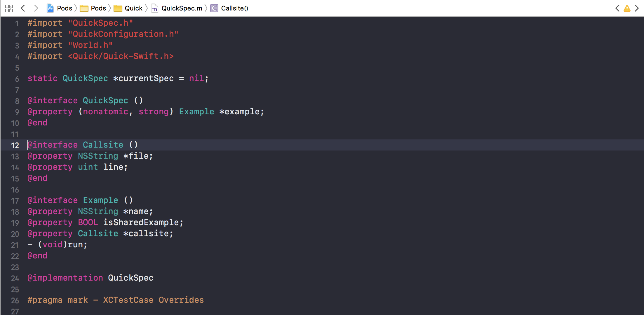The image size is (644, 315).
Task: Click line number 1 in gutter
Action: 17,23
